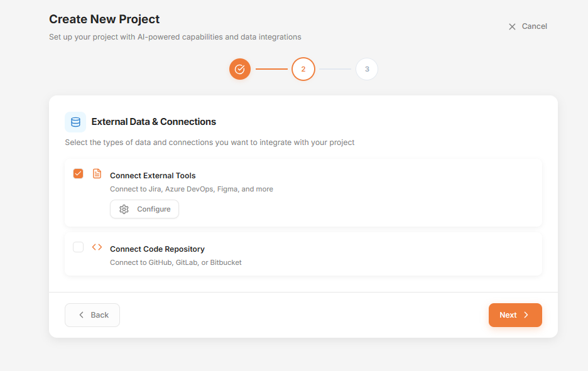Screen dimensions: 588x371
Task: Cancel the project creation via Cancel text
Action: (x=534, y=26)
